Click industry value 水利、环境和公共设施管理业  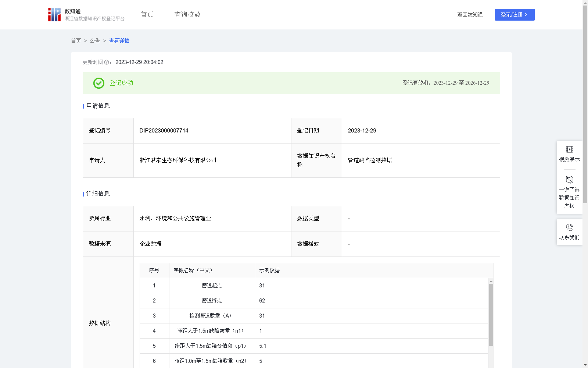tap(175, 219)
